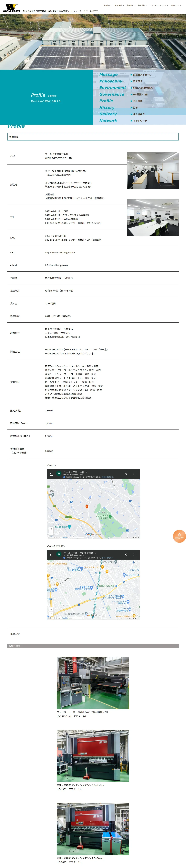The width and height of the screenshot is (186, 868).
Task: Open 企業情報 in the top navigation
Action: [130, 5]
